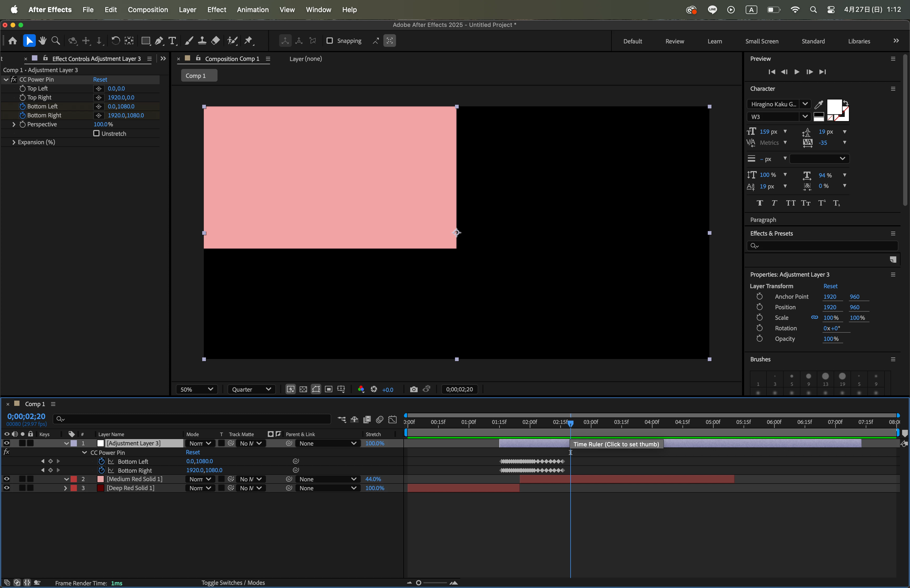Select the Rotation tool
910x588 pixels.
tap(115, 41)
